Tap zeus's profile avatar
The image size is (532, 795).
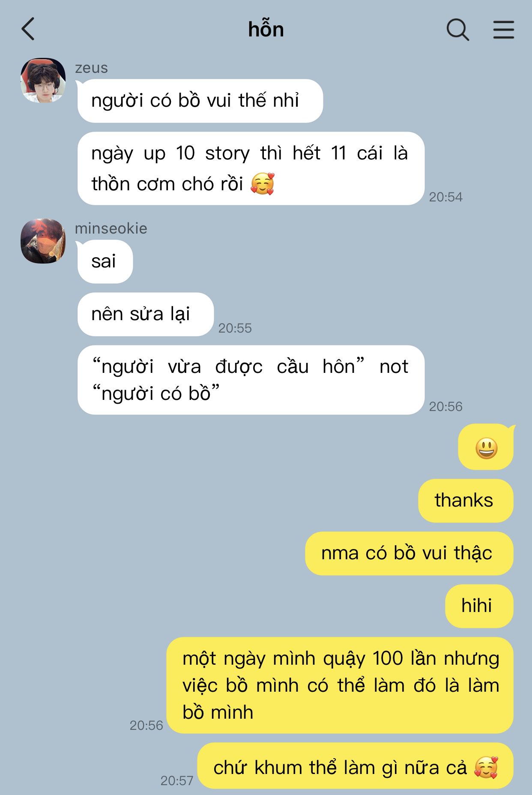(43, 81)
